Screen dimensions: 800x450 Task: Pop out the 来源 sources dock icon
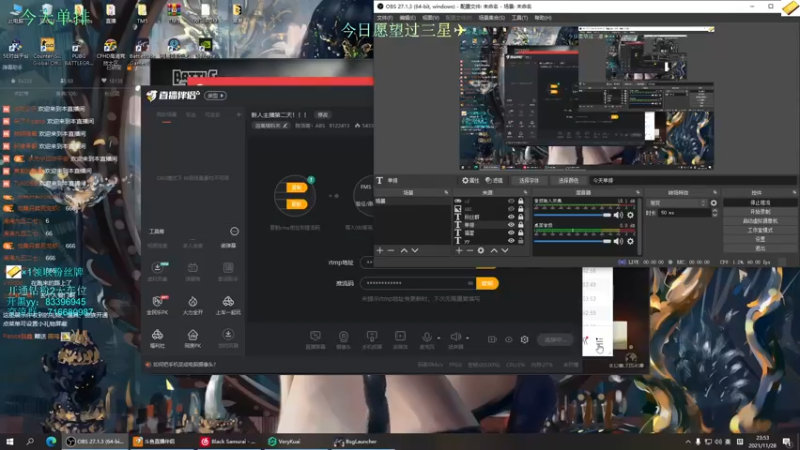pos(526,192)
